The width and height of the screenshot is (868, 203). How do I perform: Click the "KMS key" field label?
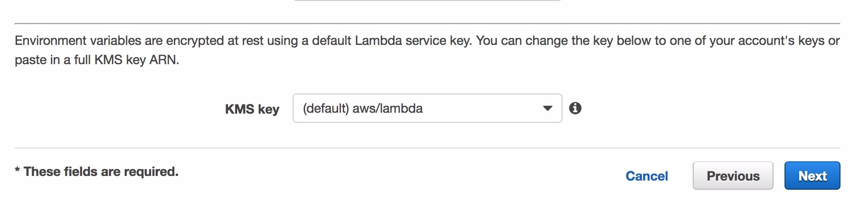click(252, 109)
